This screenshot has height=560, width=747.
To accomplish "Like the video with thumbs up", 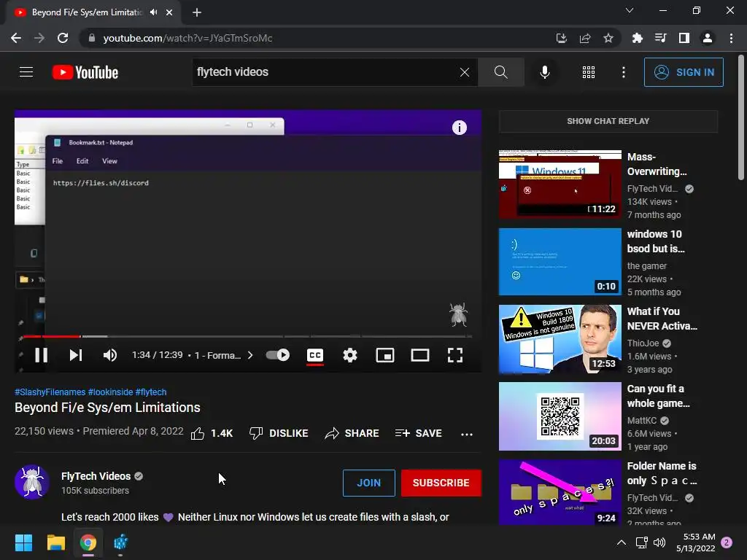I will coord(212,433).
